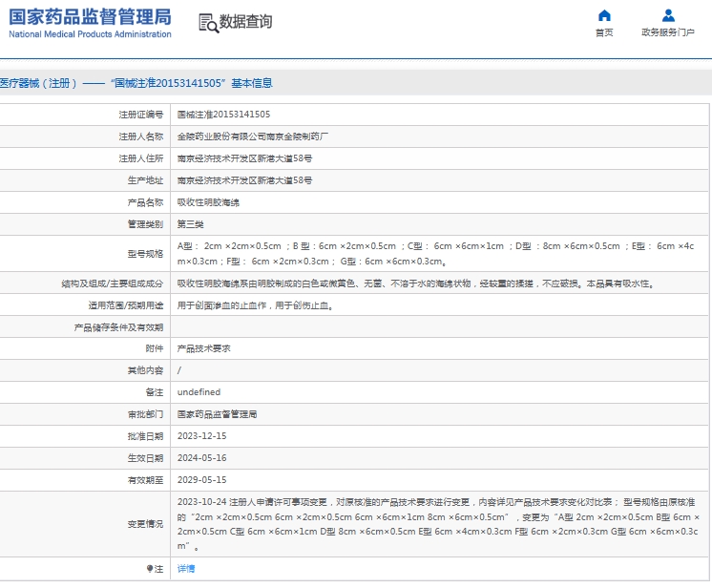Click the approving department 国家药品监督管理局 value
Screen dimensions: 712x588
(x=217, y=414)
